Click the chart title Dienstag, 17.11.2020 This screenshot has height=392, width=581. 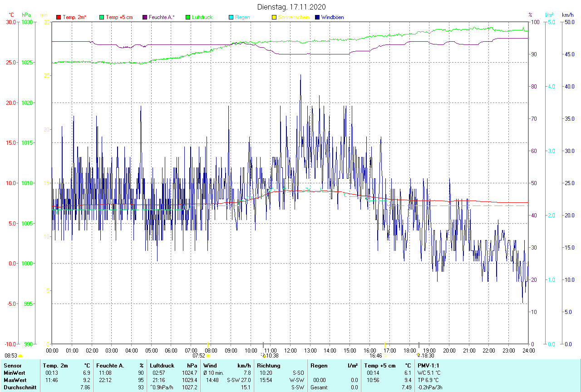291,7
